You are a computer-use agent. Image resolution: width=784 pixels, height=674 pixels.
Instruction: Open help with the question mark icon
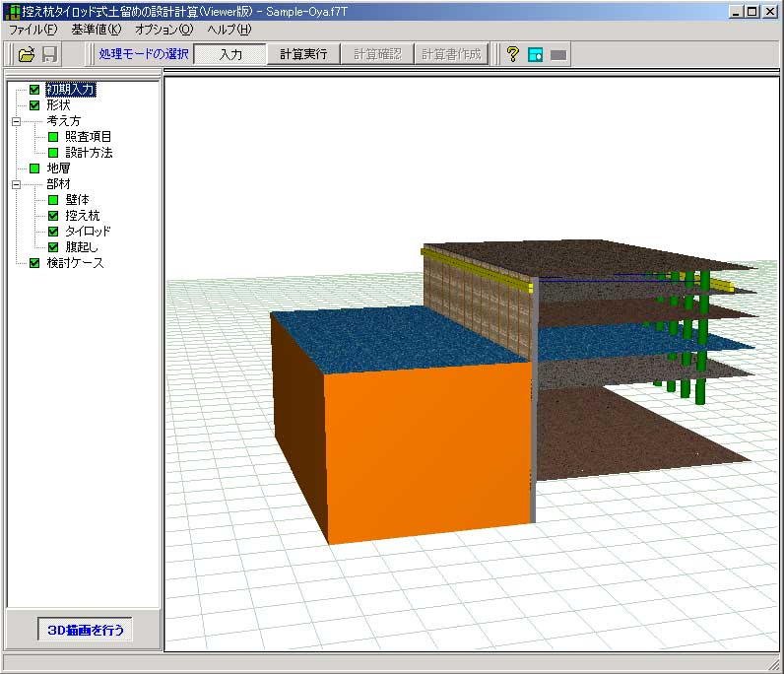point(512,54)
